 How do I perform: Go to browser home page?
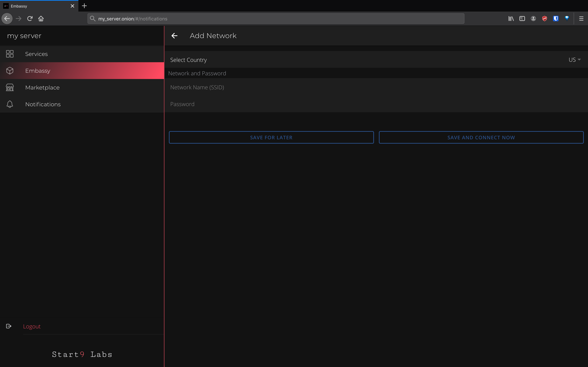41,19
